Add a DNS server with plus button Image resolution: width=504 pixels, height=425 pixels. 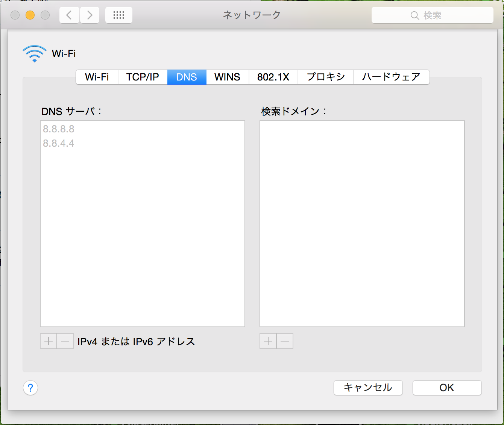coord(49,342)
